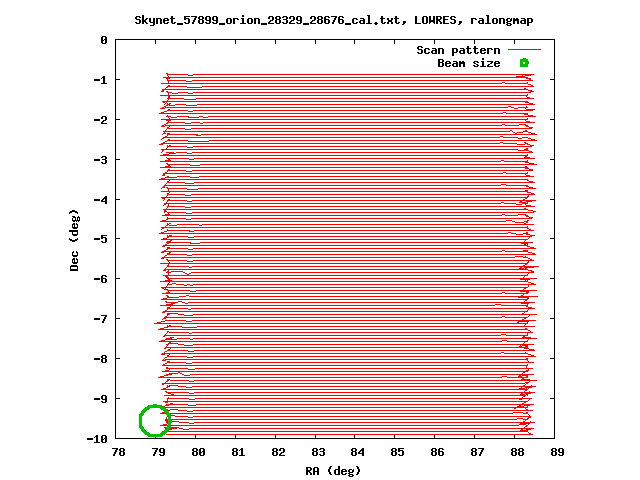Viewport: 640px width, 480px height.
Task: Click the x-axis tick label 78
Action: point(118,452)
